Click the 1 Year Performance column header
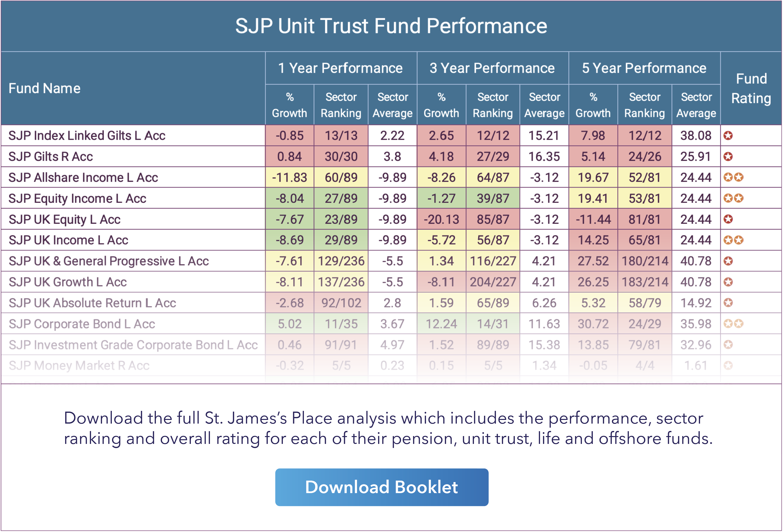Viewport: 783px width, 532px height. (341, 68)
